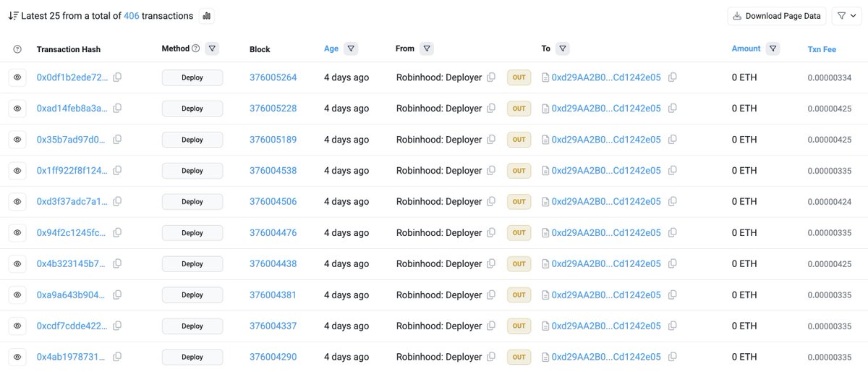
Task: Open To address link in block 376004337 row
Action: tap(606, 326)
